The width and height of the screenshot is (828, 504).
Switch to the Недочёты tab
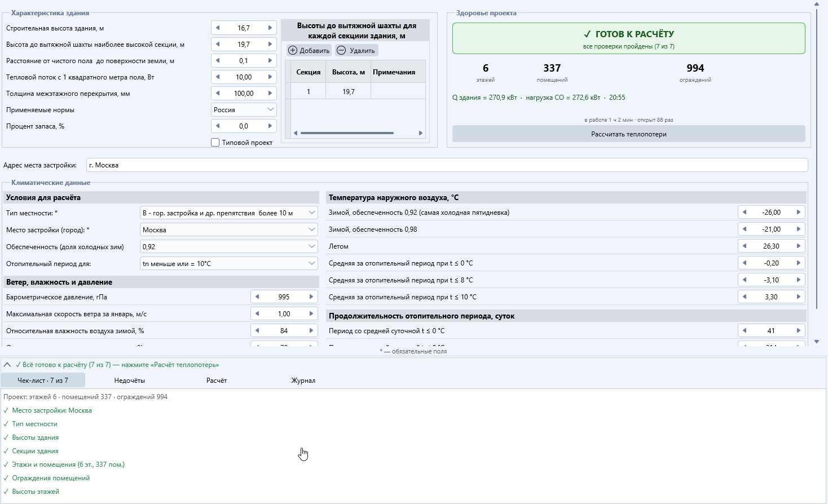130,381
